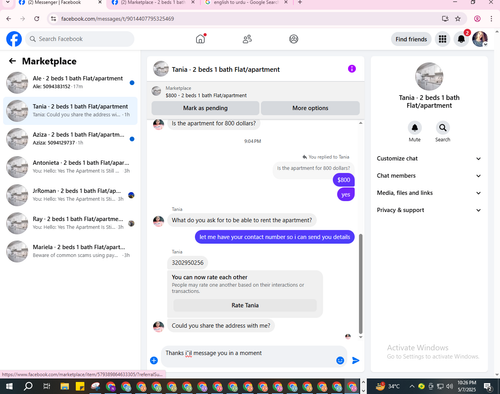Screen dimensions: 500x394
Task: Open install app icon in address bar
Action: [445, 19]
